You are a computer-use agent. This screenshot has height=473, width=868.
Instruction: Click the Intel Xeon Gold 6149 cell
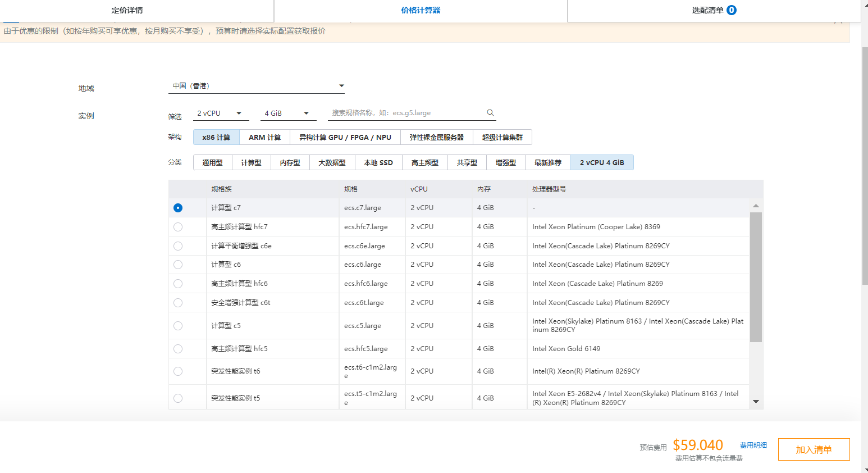point(638,349)
